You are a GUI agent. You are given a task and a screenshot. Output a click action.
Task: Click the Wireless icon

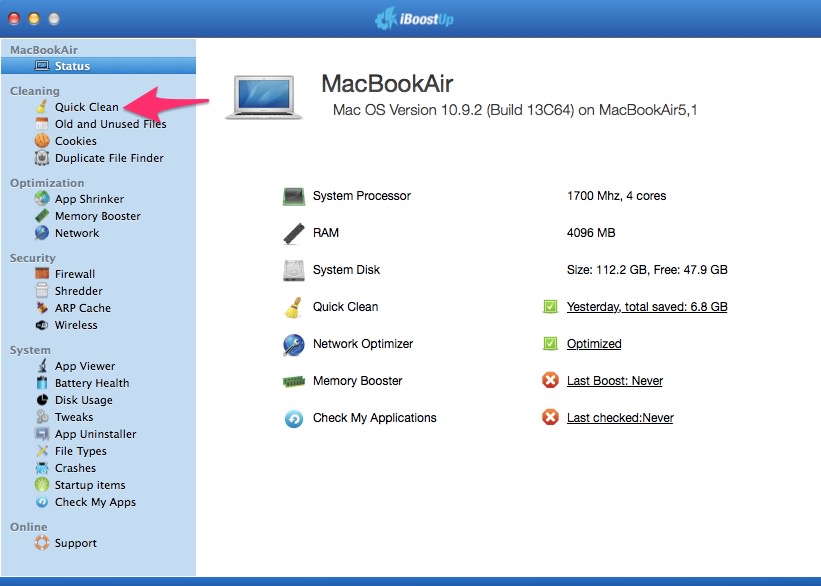(42, 325)
